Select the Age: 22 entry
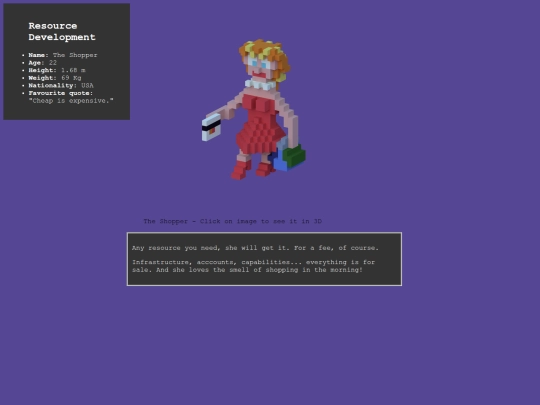The width and height of the screenshot is (540, 405). tap(43, 63)
